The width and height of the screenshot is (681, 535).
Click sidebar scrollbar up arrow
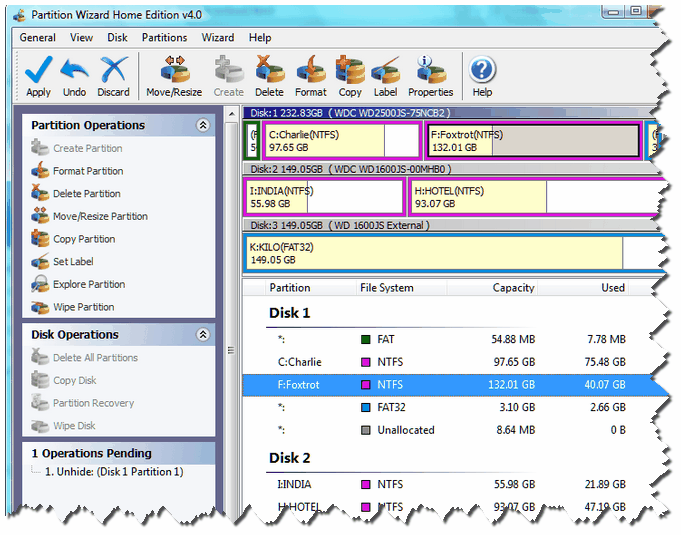click(232, 114)
